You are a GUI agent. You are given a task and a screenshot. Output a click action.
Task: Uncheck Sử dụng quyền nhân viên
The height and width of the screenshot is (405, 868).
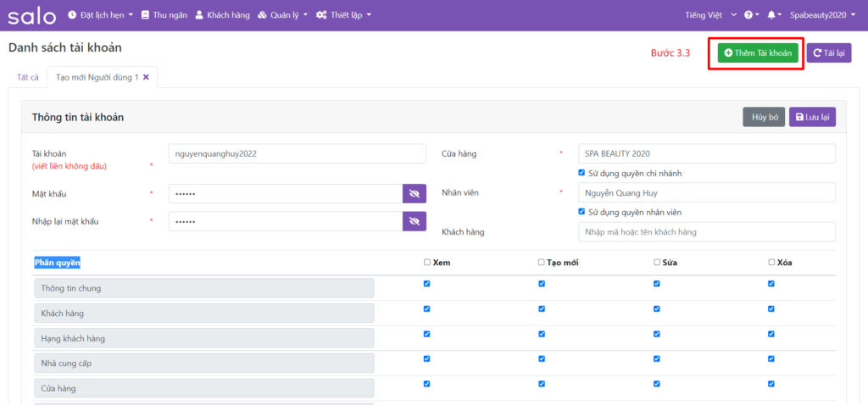click(x=581, y=212)
